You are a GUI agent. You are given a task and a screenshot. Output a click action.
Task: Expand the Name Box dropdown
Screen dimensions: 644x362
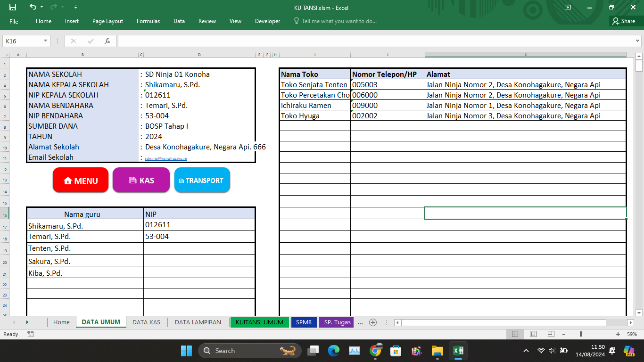coord(46,41)
